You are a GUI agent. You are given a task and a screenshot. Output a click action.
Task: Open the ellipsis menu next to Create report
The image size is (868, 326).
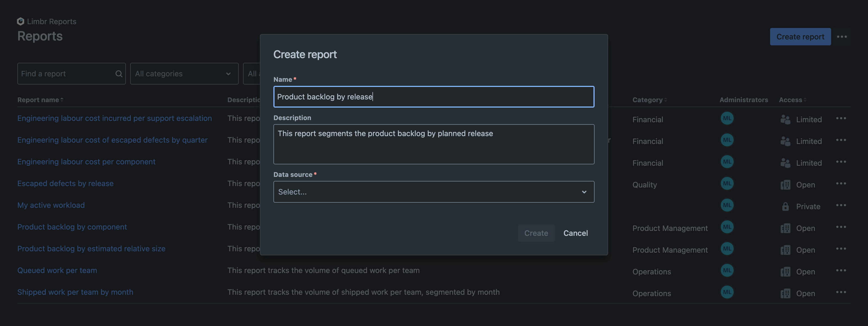coord(842,36)
